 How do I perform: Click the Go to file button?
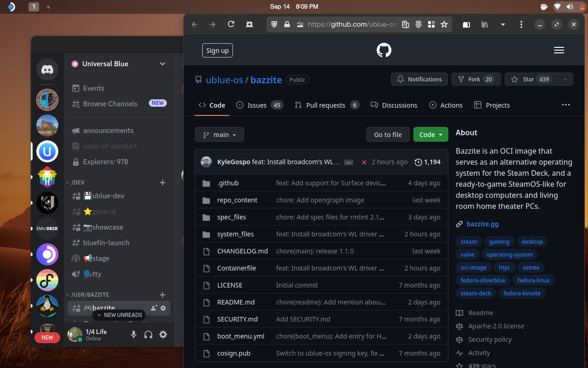pos(388,134)
